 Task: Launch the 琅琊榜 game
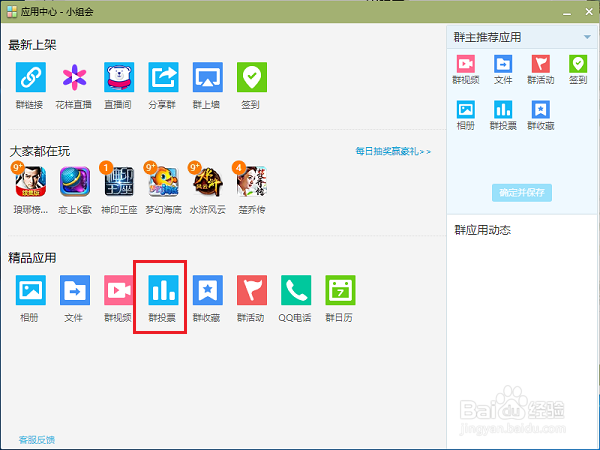31,181
